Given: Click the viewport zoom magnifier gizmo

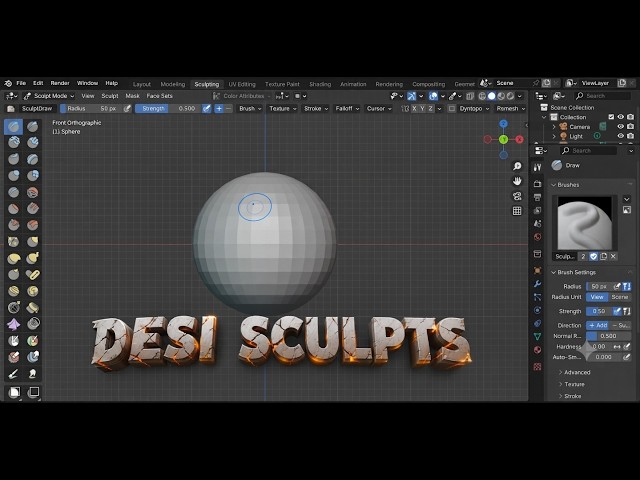Looking at the screenshot, I should point(517,166).
